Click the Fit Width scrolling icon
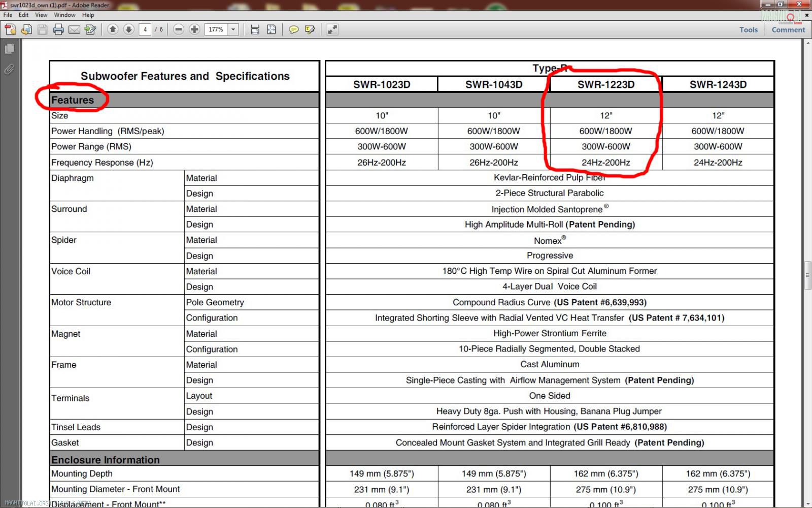Viewport: 812px width, 508px height. [x=255, y=29]
